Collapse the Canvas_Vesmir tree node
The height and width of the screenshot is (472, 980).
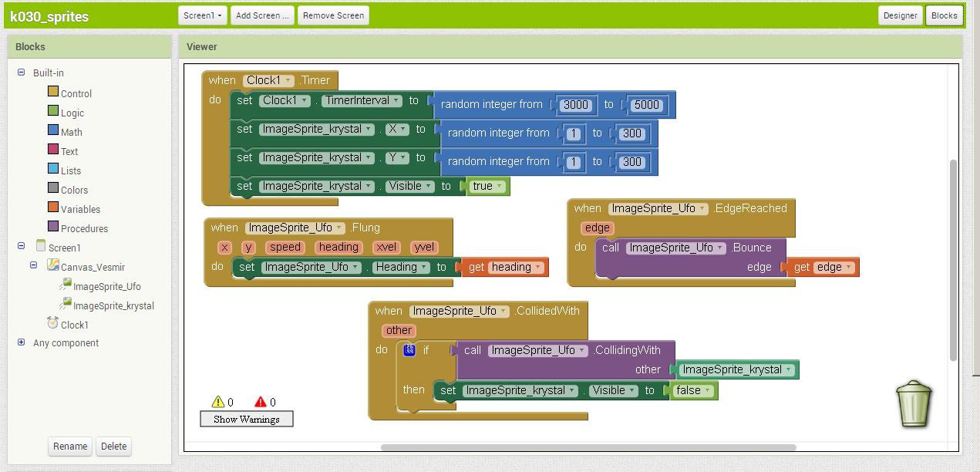(x=34, y=265)
